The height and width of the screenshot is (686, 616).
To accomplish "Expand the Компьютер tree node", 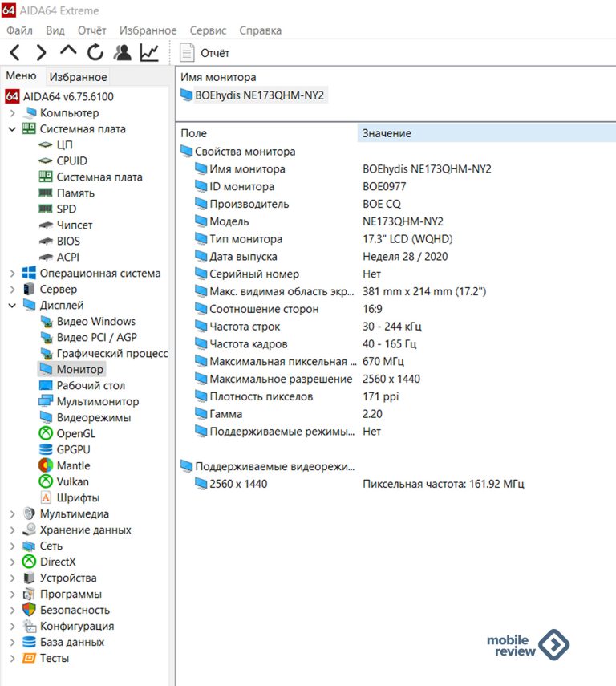I will pos(12,113).
